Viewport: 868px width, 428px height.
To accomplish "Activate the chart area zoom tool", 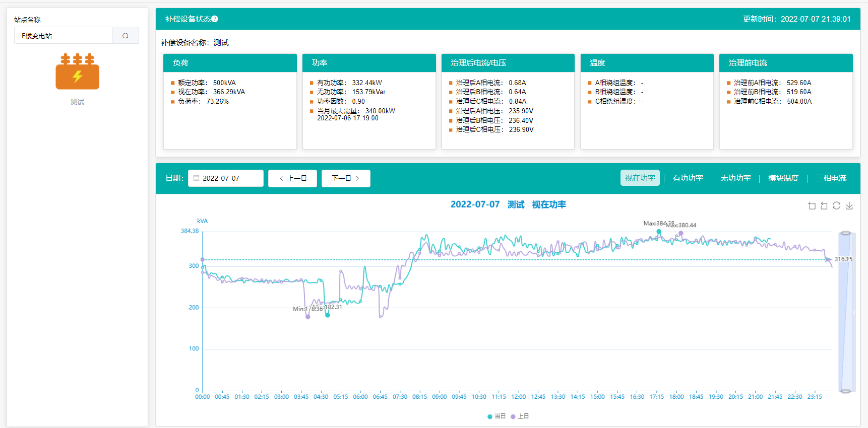I will coord(812,205).
